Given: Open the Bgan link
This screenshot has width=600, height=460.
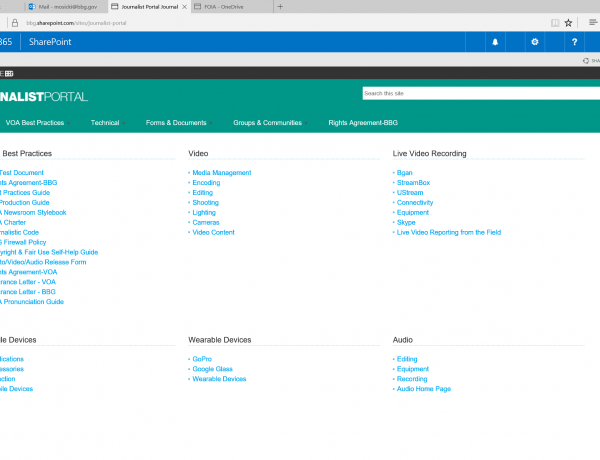Looking at the screenshot, I should pyautogui.click(x=404, y=173).
